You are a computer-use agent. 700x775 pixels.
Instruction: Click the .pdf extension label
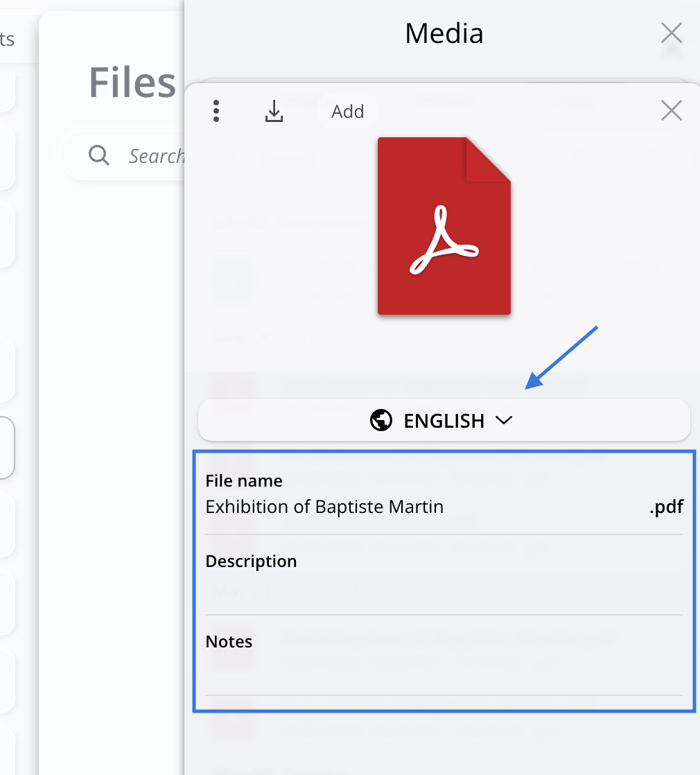pyautogui.click(x=666, y=507)
